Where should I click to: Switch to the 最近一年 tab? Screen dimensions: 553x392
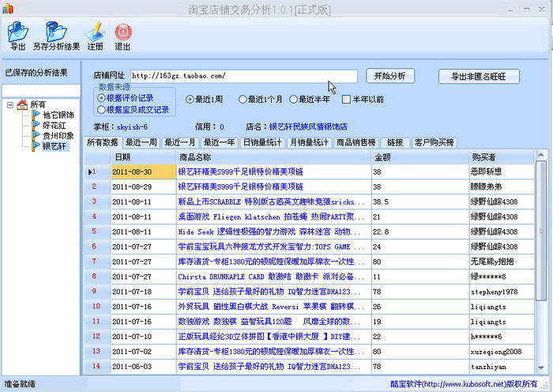[219, 142]
